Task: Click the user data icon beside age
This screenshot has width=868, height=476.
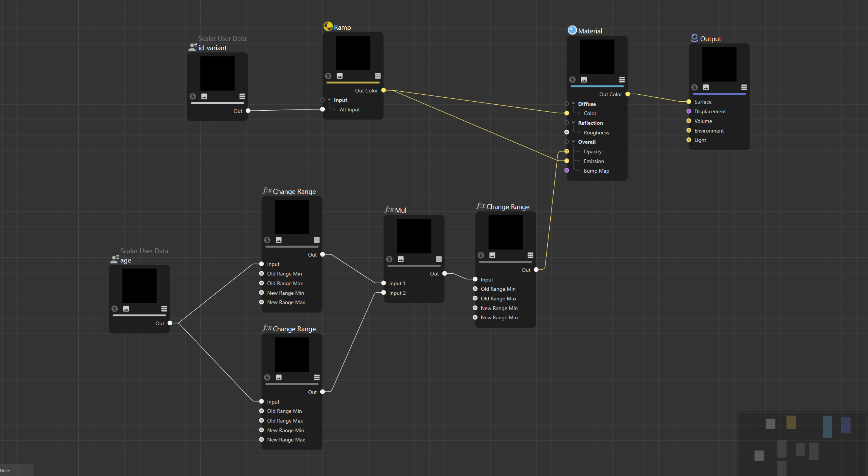Action: click(x=115, y=259)
